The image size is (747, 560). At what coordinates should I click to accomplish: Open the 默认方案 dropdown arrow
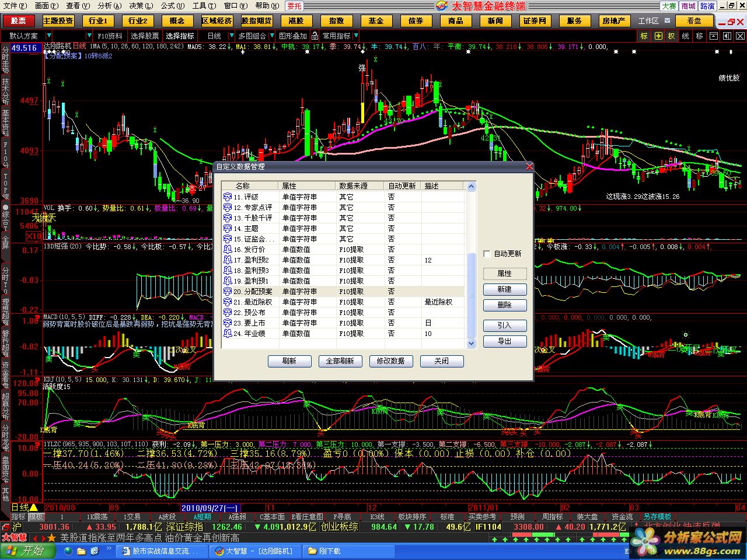pos(49,36)
